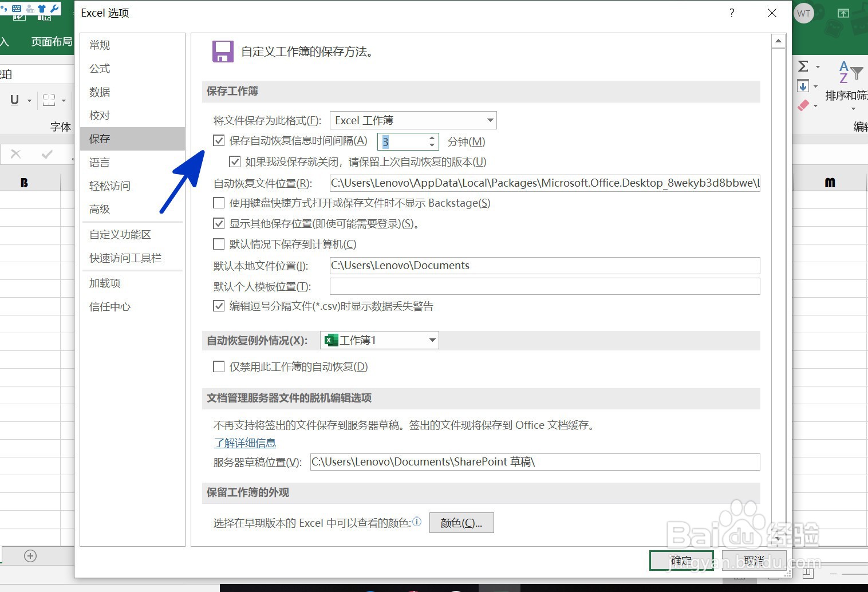Select the 高级 options category
This screenshot has height=592, width=868.
[132, 209]
